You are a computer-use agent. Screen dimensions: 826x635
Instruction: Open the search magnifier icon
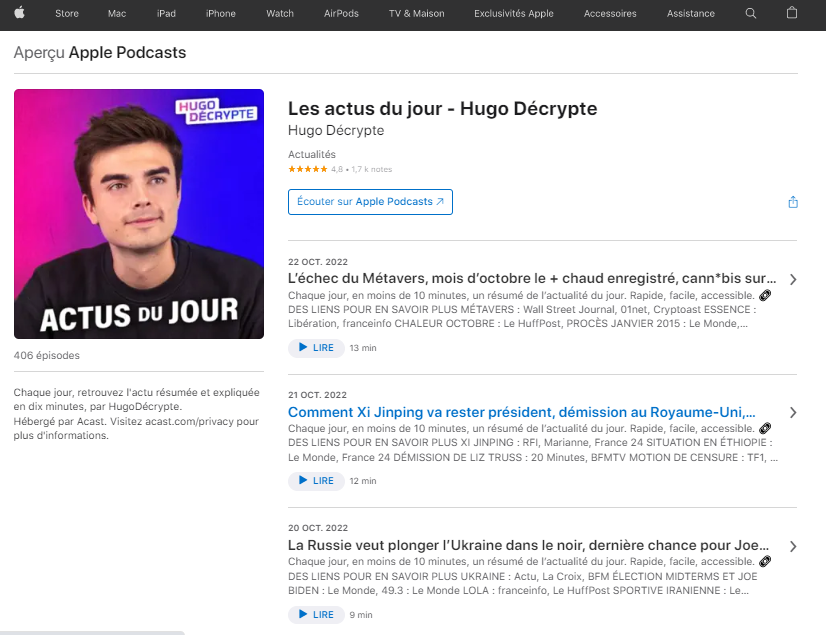pyautogui.click(x=751, y=13)
